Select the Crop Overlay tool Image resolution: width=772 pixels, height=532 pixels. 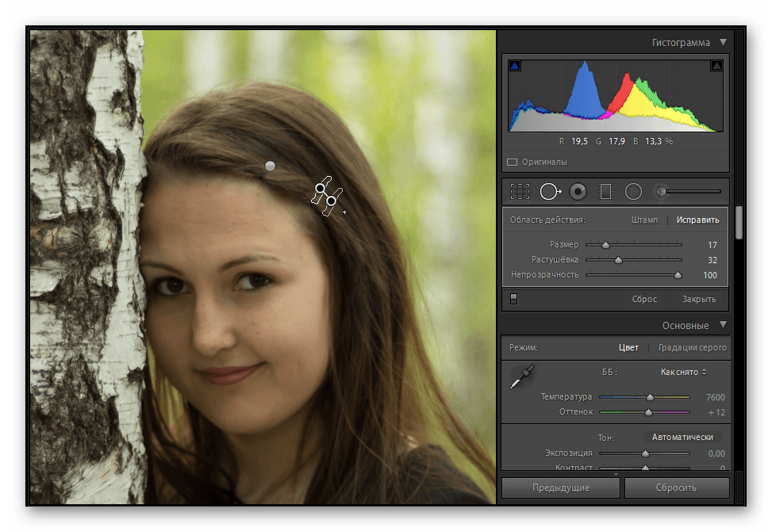coord(520,191)
